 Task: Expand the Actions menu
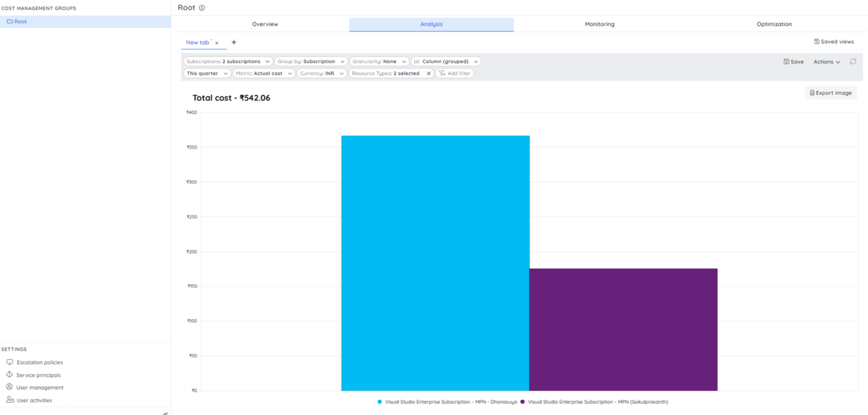click(827, 62)
